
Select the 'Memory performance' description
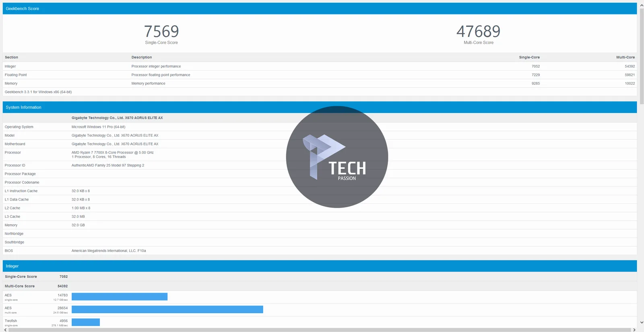[x=148, y=84]
